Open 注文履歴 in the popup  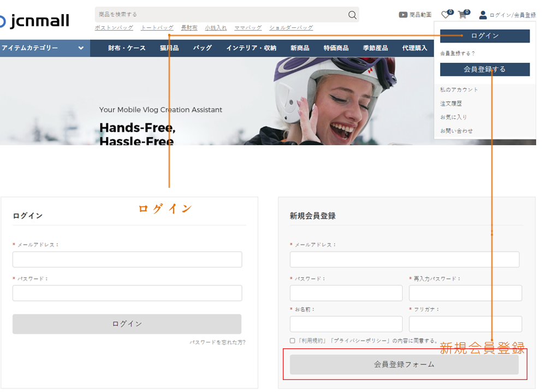pos(451,103)
